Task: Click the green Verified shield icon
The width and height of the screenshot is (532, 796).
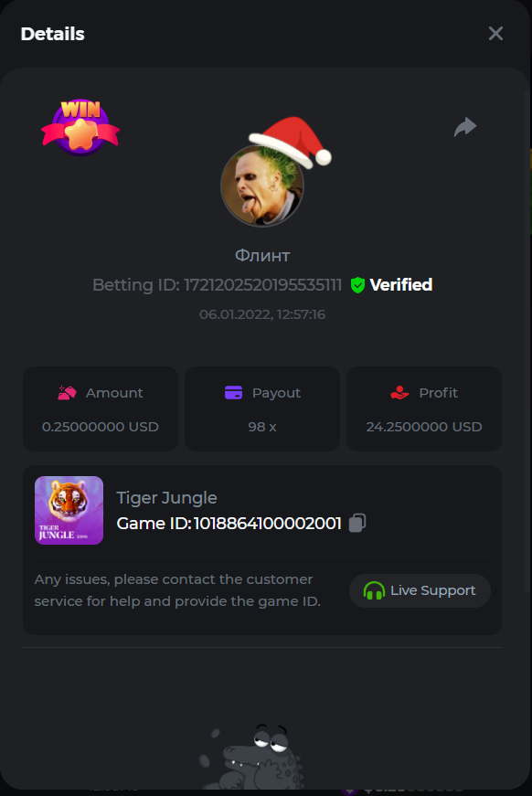Action: pos(357,285)
